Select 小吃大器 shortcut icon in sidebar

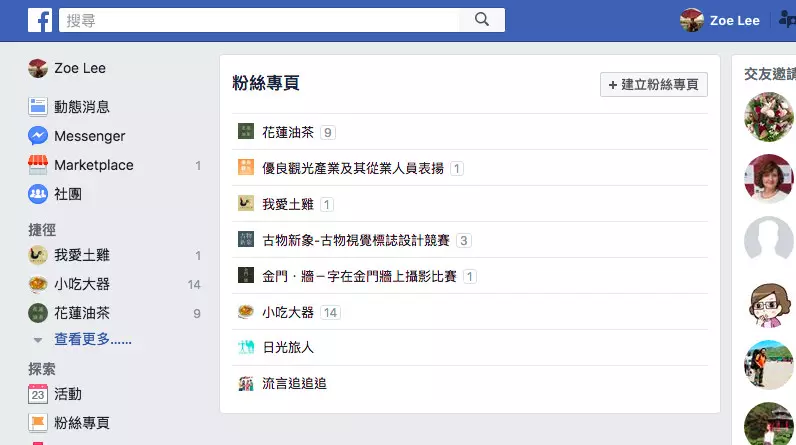(38, 284)
